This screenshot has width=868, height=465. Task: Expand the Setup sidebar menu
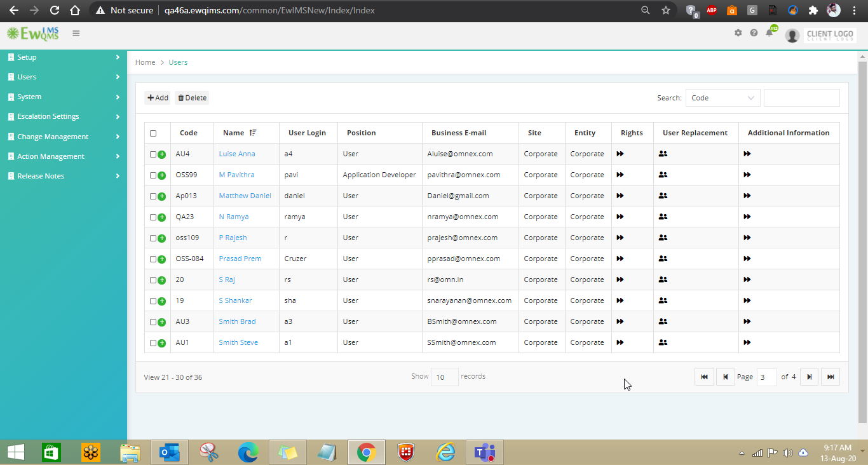coord(64,57)
